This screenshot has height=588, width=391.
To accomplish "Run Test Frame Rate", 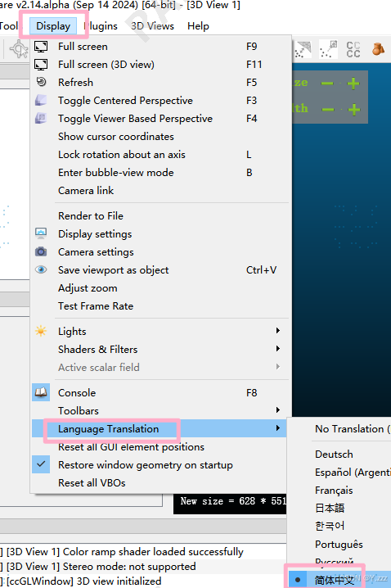I will 160,306.
